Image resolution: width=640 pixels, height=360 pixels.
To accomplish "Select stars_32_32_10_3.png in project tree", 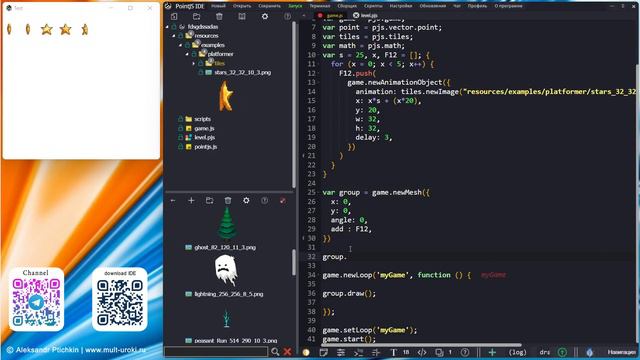I will [x=242, y=72].
